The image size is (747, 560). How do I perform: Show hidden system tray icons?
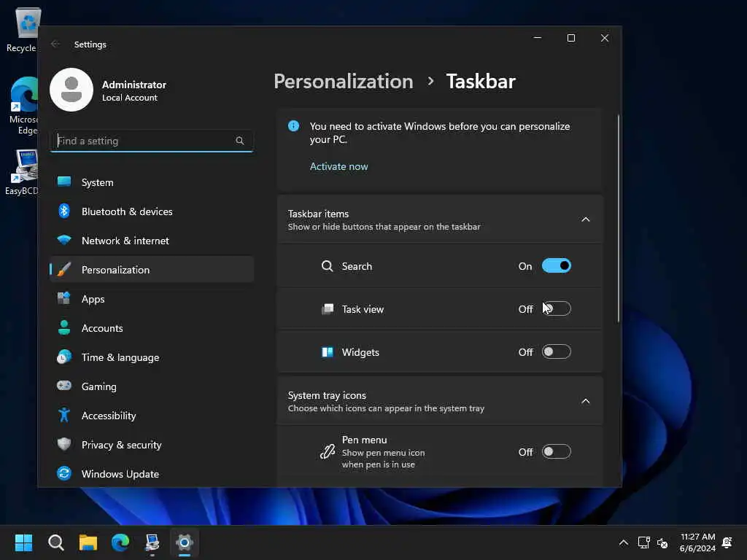[x=623, y=542]
